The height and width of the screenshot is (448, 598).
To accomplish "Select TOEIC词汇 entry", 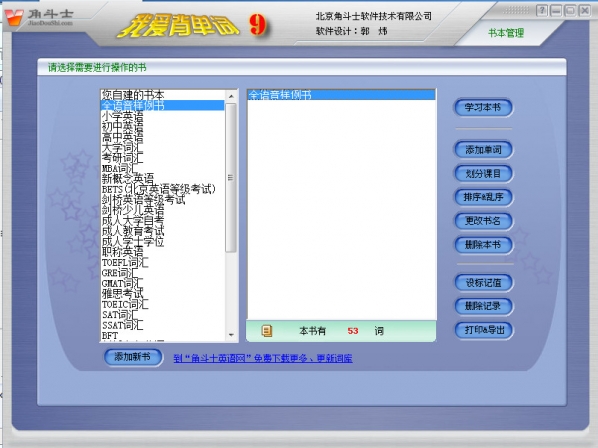I will point(162,305).
